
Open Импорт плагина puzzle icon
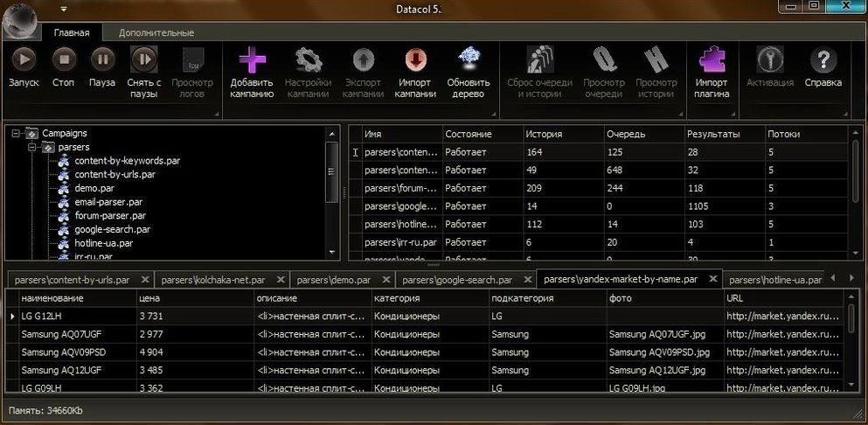point(712,59)
